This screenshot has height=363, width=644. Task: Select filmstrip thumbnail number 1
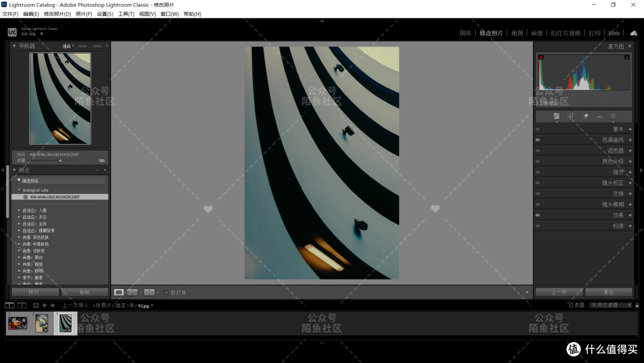point(17,323)
